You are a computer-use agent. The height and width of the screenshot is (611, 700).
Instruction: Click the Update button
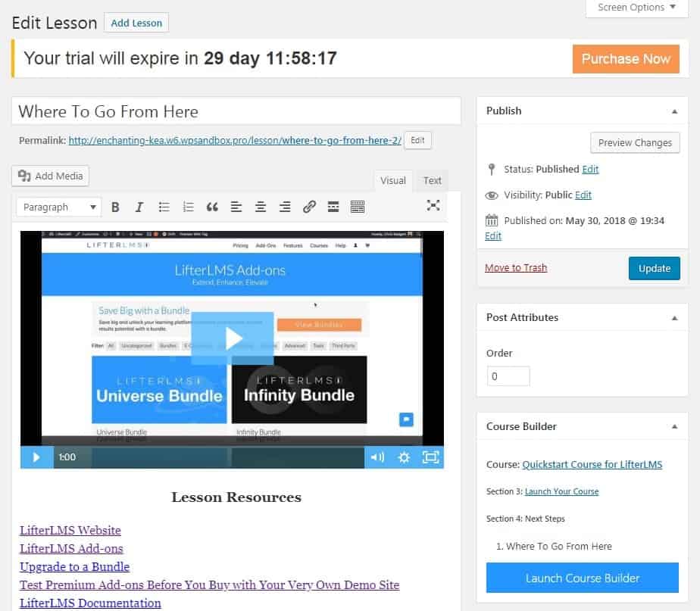click(654, 268)
